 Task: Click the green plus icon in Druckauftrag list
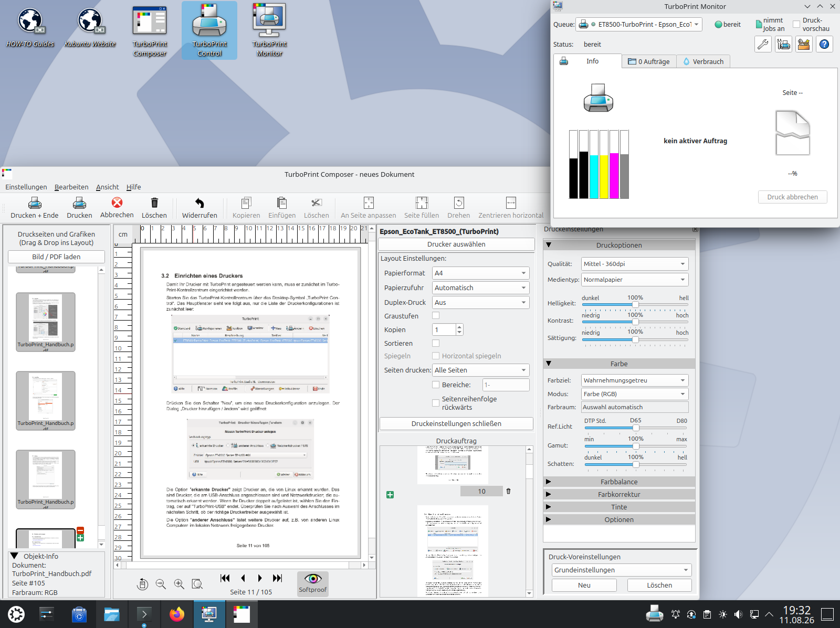click(x=390, y=495)
